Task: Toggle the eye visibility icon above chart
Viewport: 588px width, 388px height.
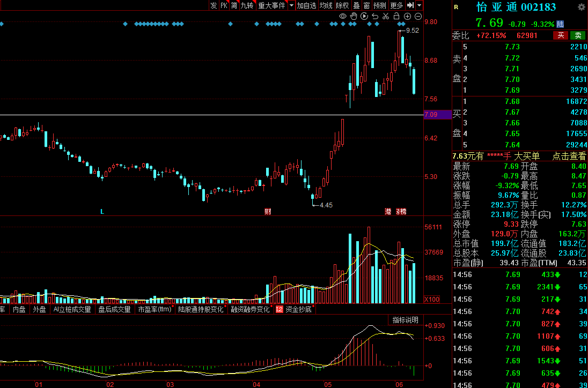Action: [x=343, y=17]
